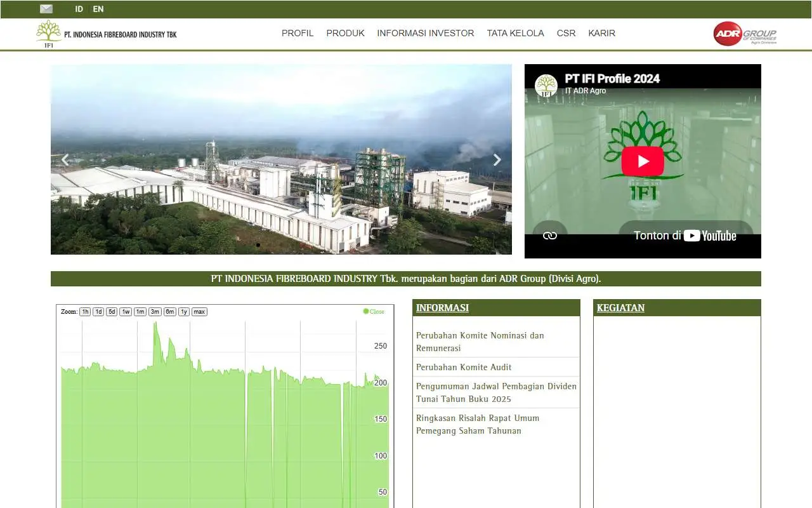The width and height of the screenshot is (812, 508).
Task: Open the INFORMASI heading link
Action: [442, 308]
